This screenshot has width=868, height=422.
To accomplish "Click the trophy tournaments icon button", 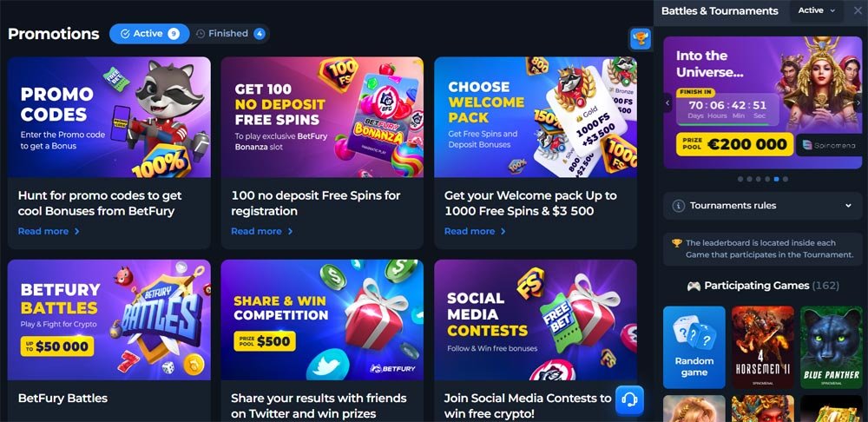I will tap(640, 39).
